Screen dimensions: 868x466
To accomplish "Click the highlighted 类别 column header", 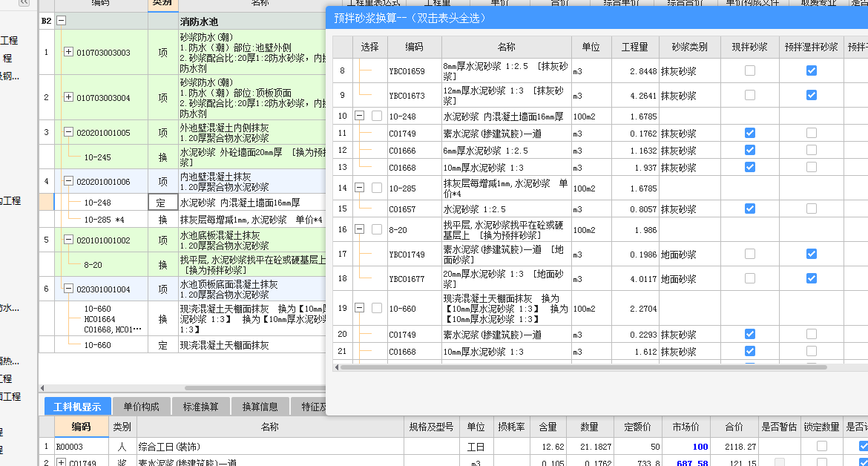I will tap(161, 5).
